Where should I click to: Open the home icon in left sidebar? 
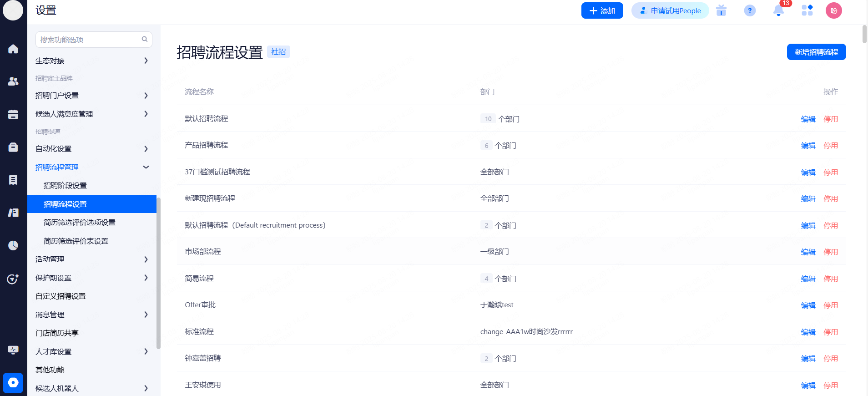(x=13, y=49)
